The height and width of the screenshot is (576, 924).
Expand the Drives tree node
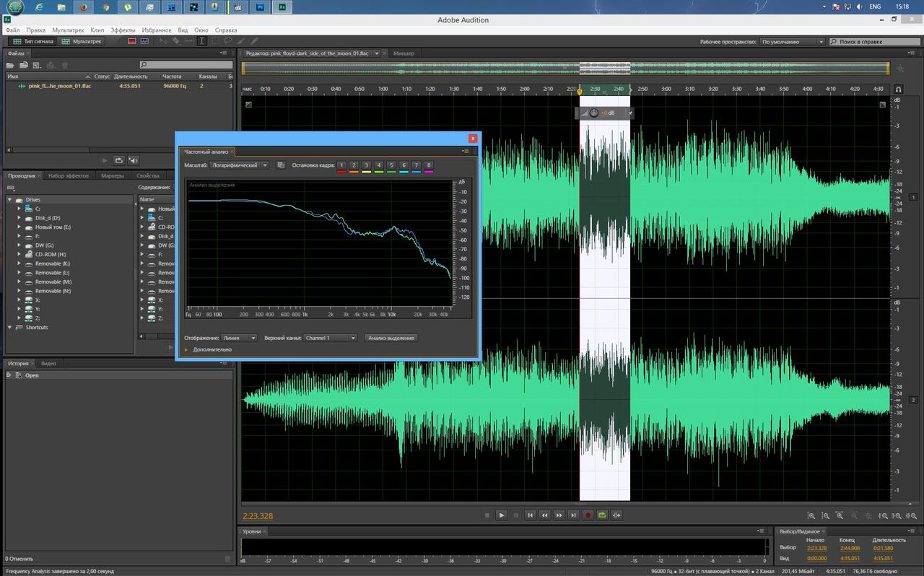click(9, 200)
